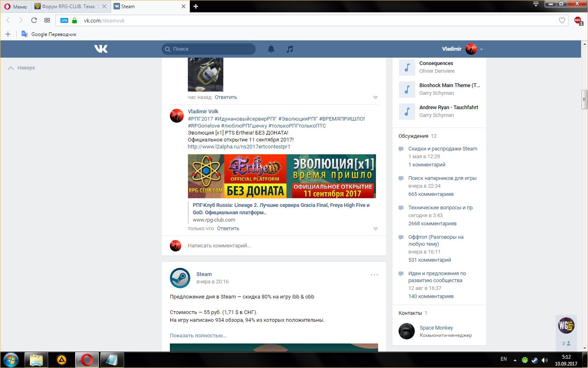Play Bioshock Main Theme track
The width and height of the screenshot is (588, 368).
[407, 90]
